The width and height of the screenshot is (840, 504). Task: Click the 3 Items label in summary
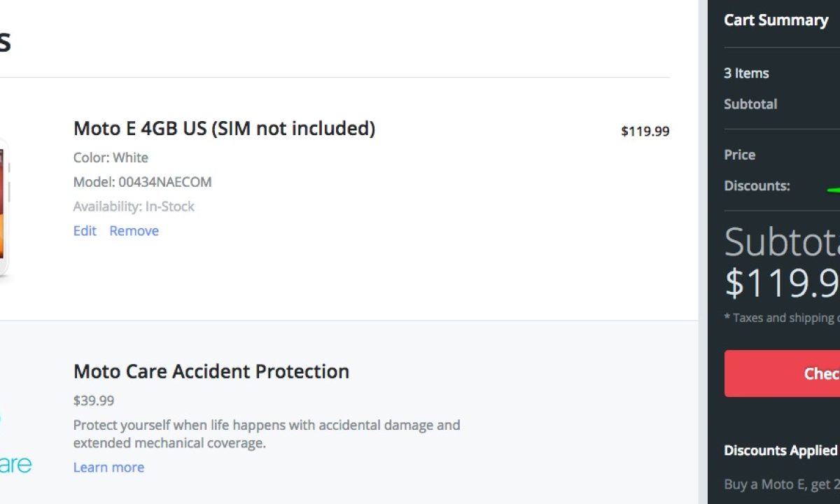(746, 73)
